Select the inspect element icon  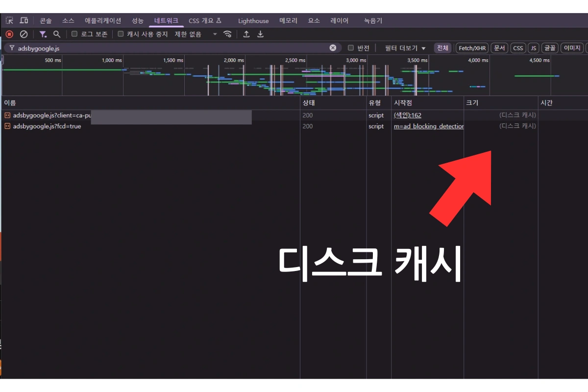(x=9, y=20)
